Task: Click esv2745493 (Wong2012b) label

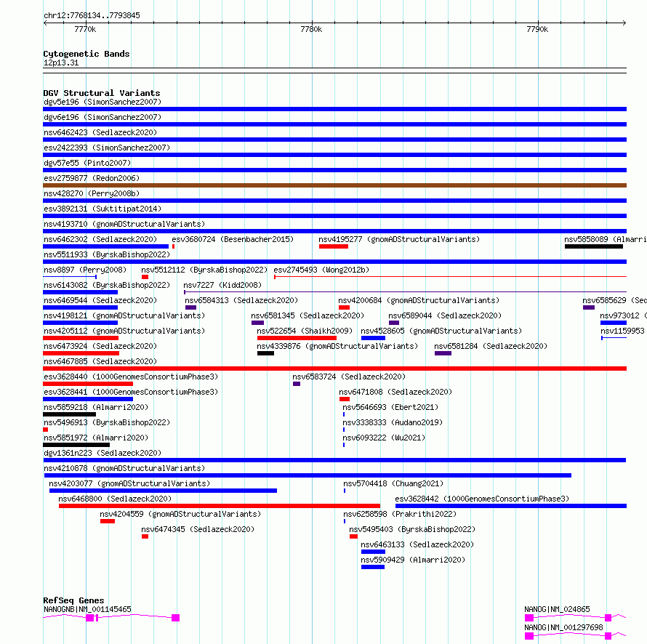Action: pos(321,270)
